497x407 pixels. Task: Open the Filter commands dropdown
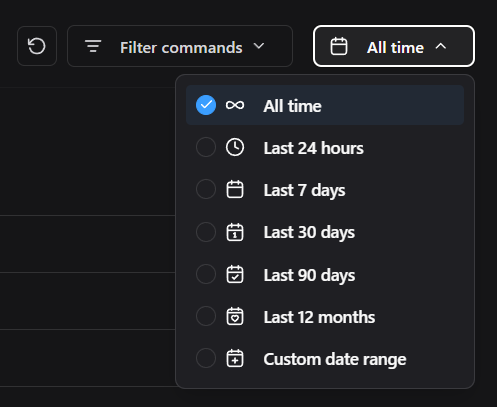(x=180, y=46)
